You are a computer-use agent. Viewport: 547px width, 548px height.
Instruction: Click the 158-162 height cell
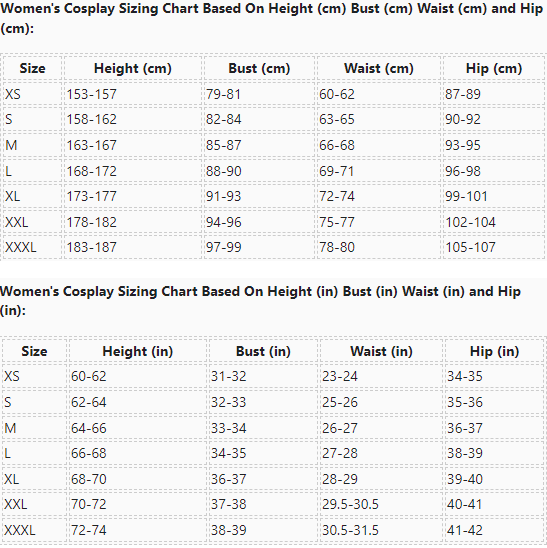coord(133,120)
